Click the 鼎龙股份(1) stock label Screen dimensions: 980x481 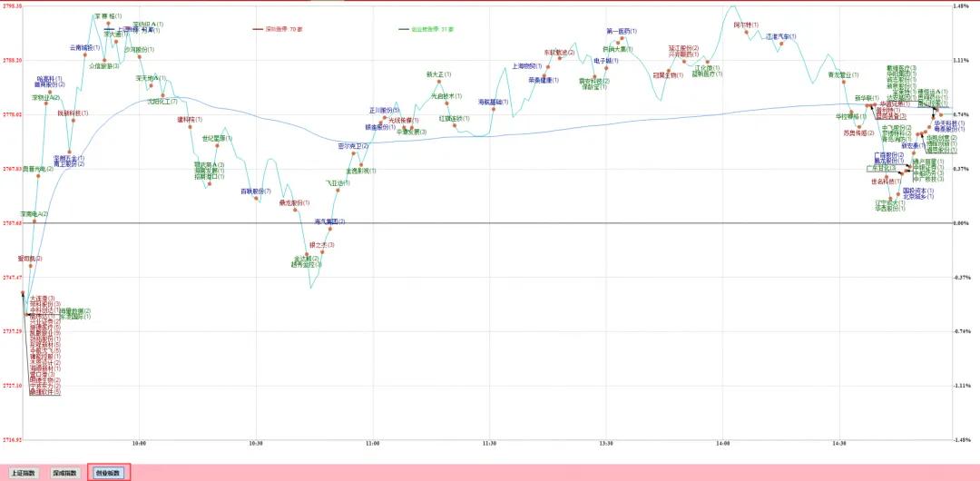(x=294, y=202)
